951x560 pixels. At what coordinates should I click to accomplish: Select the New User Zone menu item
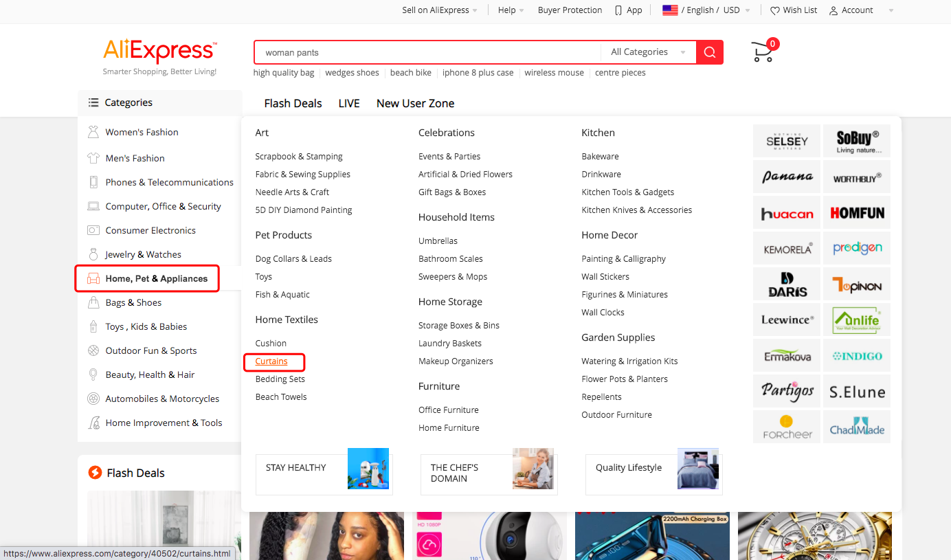(x=415, y=103)
